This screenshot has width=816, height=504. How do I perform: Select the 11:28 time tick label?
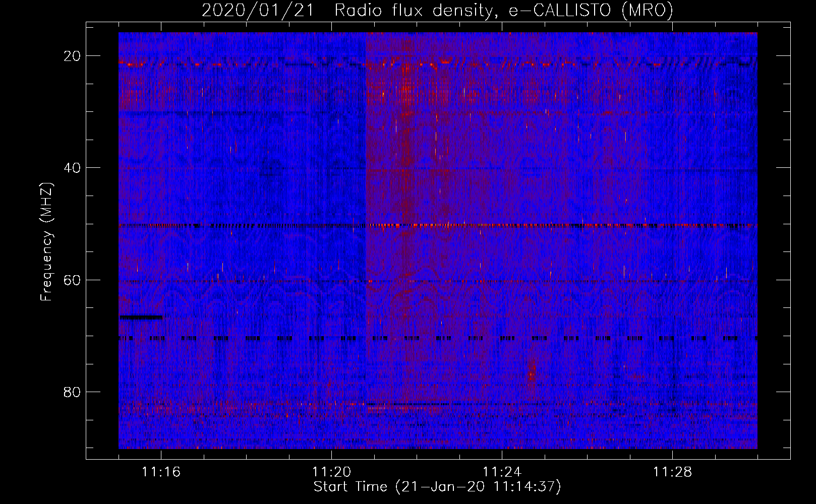tap(673, 472)
